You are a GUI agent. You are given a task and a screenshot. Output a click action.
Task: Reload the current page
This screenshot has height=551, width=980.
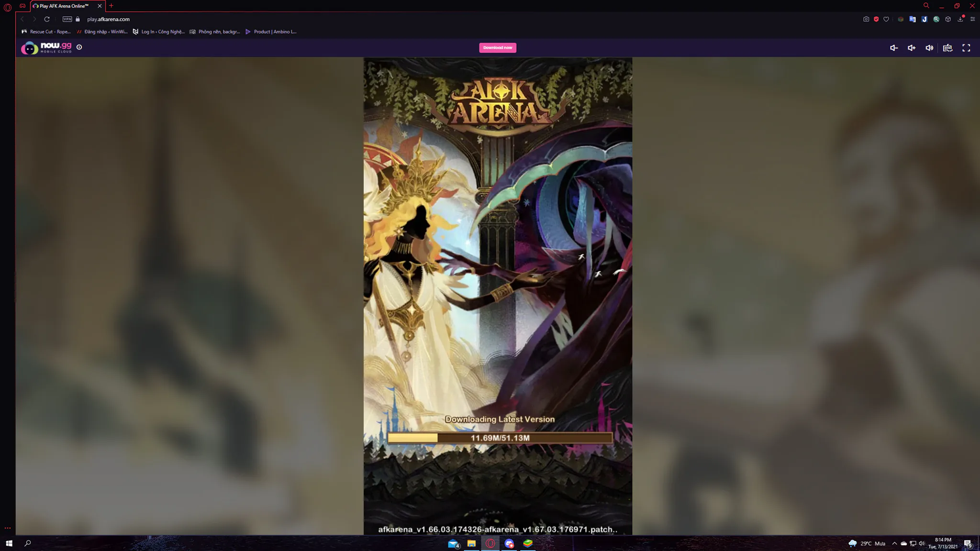[47, 19]
